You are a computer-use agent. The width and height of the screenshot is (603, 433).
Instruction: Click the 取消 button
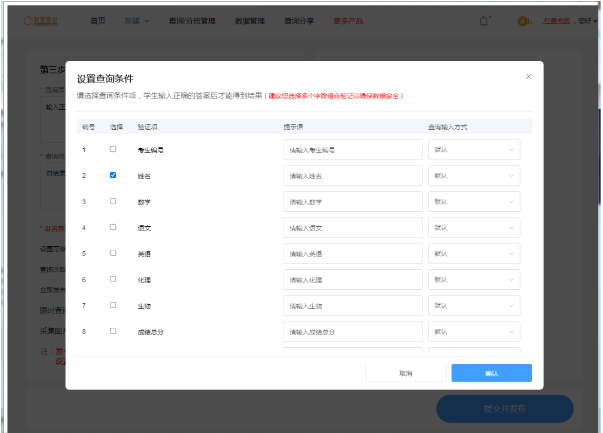pyautogui.click(x=405, y=373)
